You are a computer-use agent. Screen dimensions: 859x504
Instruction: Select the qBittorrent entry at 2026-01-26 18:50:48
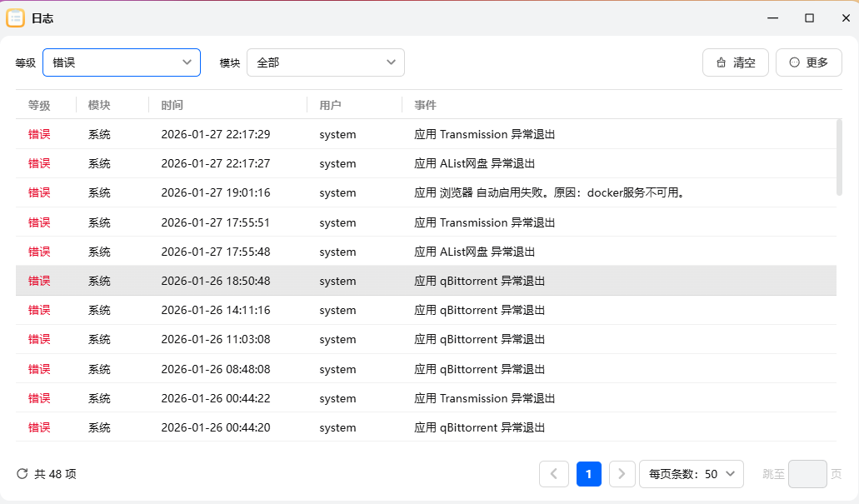pyautogui.click(x=426, y=281)
